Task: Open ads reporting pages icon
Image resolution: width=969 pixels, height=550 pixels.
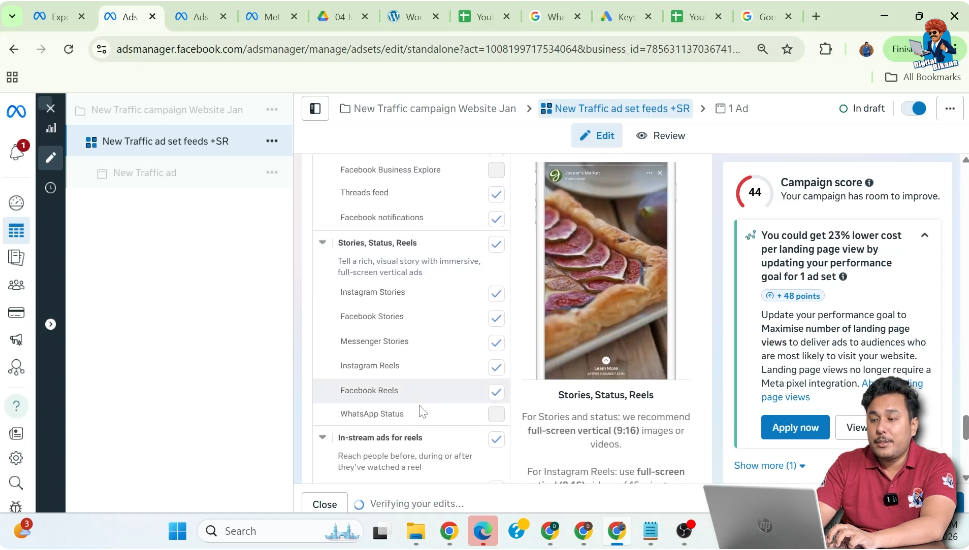Action: (16, 258)
